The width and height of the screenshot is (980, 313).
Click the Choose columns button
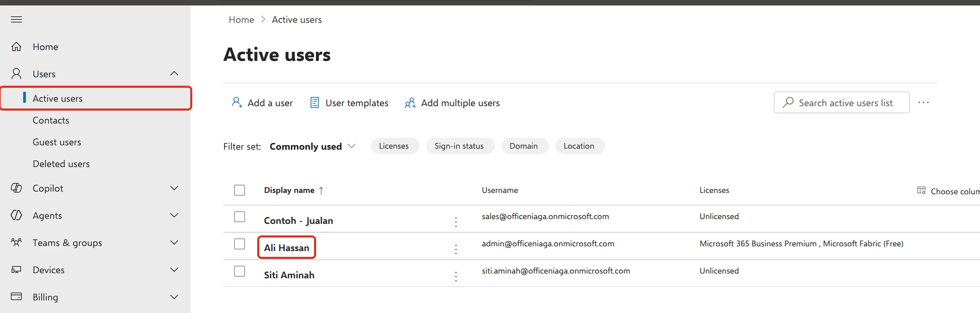(x=948, y=191)
